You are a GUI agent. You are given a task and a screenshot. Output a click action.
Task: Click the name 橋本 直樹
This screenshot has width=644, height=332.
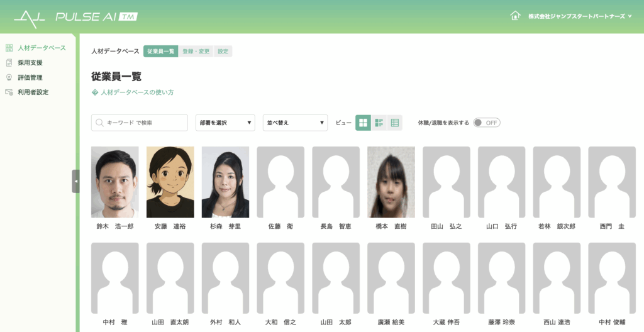[391, 226]
